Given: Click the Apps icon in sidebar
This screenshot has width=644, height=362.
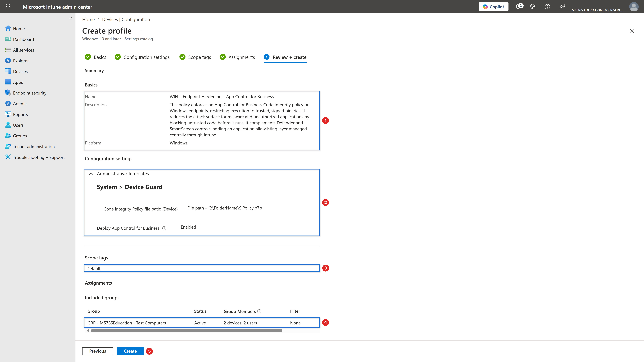Looking at the screenshot, I should coord(8,82).
